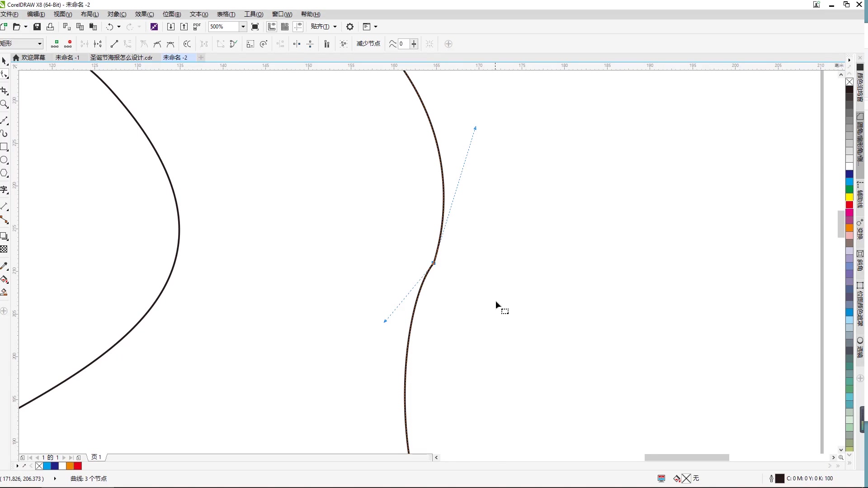Click the cyan swatch in the document palette
Image resolution: width=868 pixels, height=488 pixels.
[47, 466]
